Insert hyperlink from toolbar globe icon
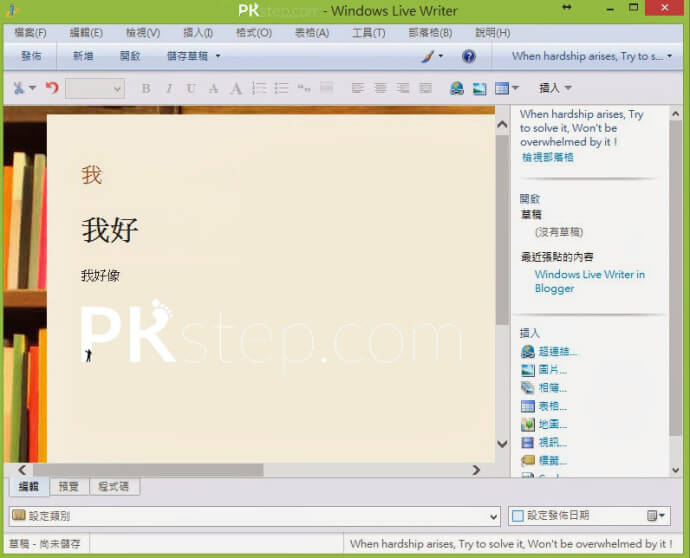The width and height of the screenshot is (690, 558). (x=457, y=88)
